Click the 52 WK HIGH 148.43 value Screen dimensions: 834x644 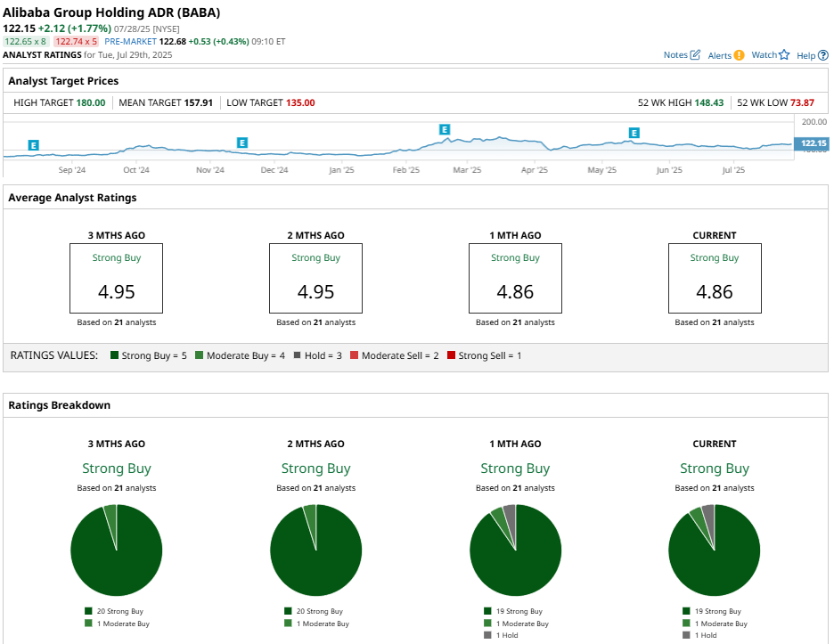[x=709, y=102]
